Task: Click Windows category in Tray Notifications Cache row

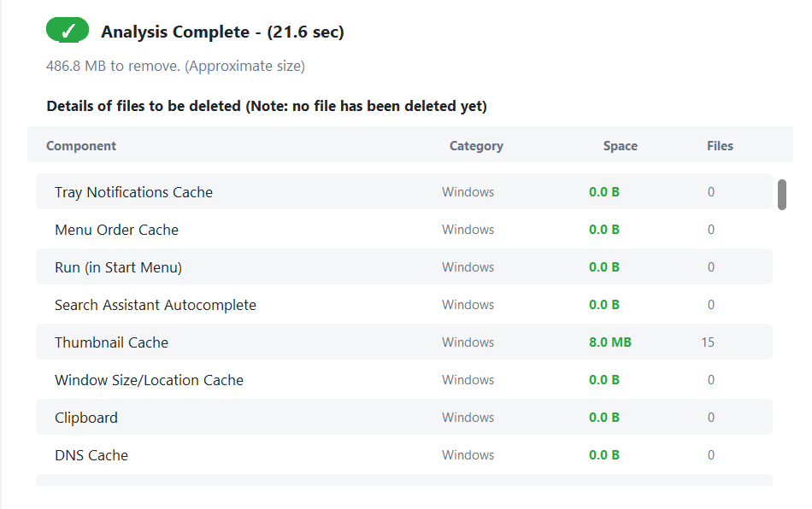Action: coord(468,192)
